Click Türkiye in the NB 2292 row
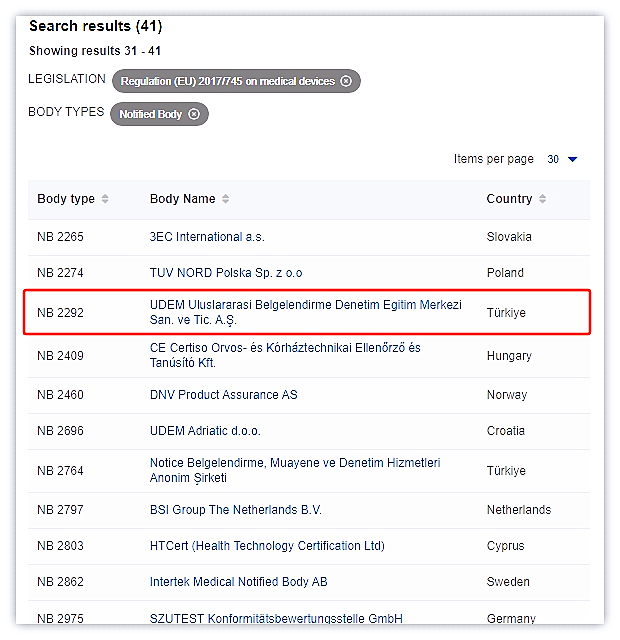 (x=506, y=313)
